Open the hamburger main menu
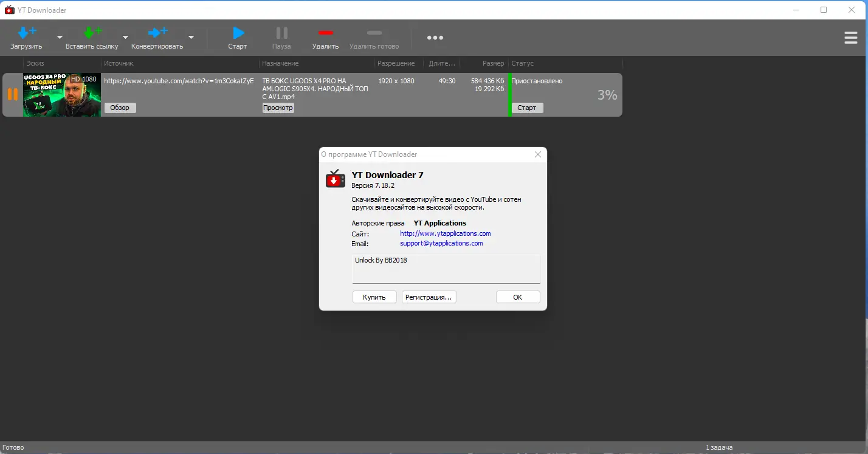 pos(851,38)
